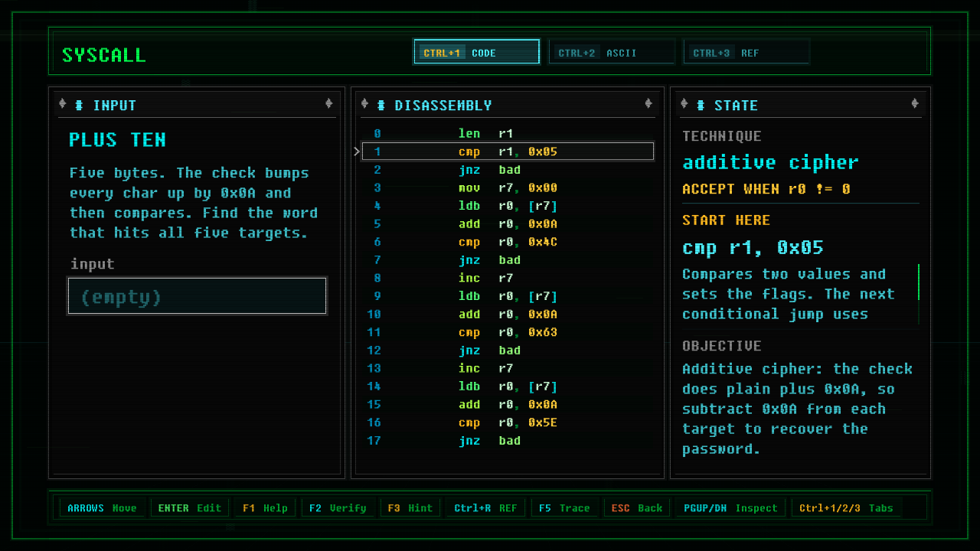Click the F5 Trace button
This screenshot has width=980, height=551.
pyautogui.click(x=564, y=507)
